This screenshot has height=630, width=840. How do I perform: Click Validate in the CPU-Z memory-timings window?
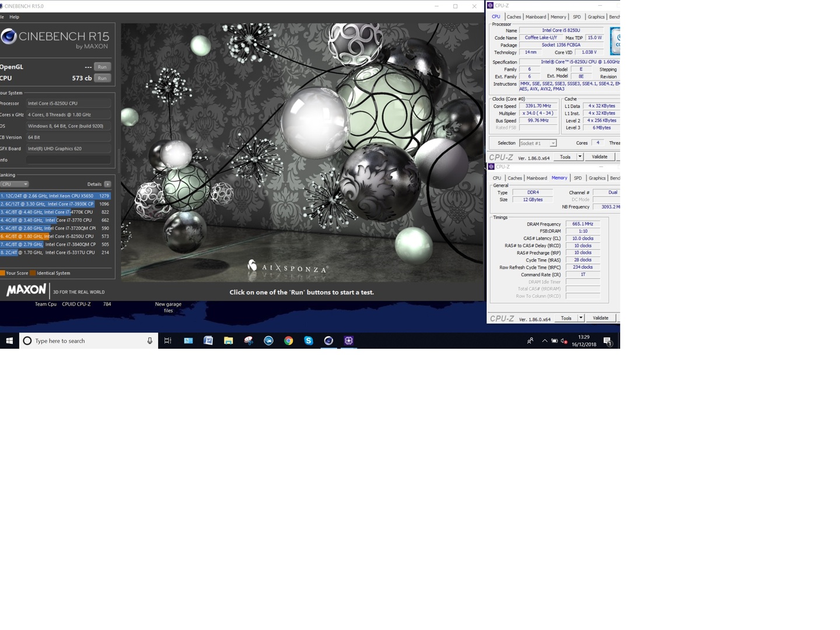(600, 318)
